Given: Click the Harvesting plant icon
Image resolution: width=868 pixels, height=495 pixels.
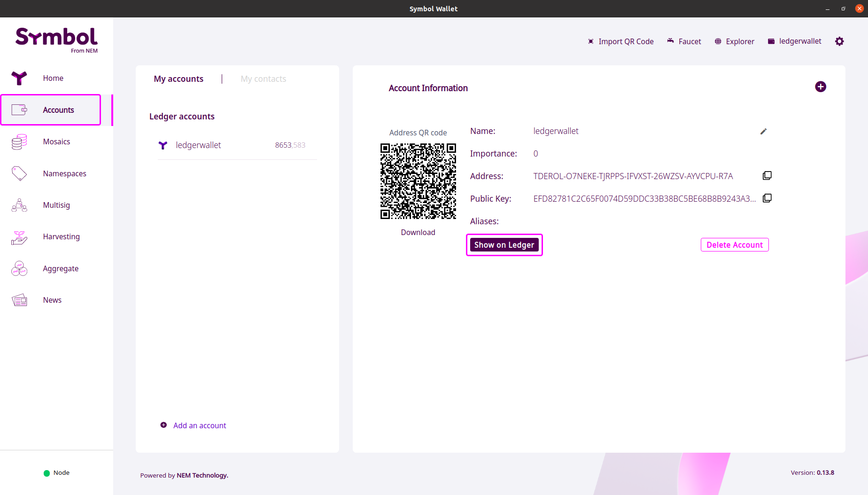Looking at the screenshot, I should (19, 237).
